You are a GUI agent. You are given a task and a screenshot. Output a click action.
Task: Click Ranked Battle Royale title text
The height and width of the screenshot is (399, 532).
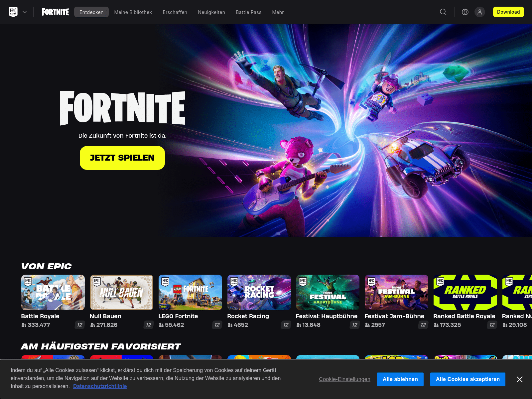point(464,316)
